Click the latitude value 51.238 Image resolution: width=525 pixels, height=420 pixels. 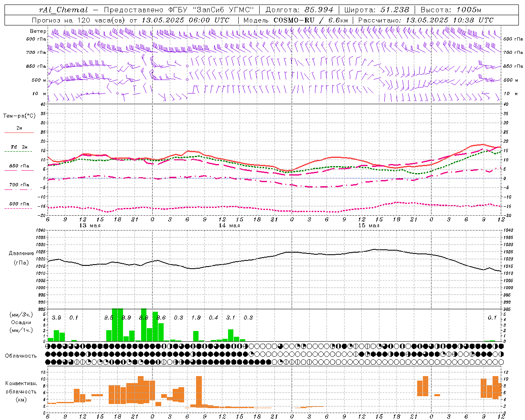tap(395, 10)
